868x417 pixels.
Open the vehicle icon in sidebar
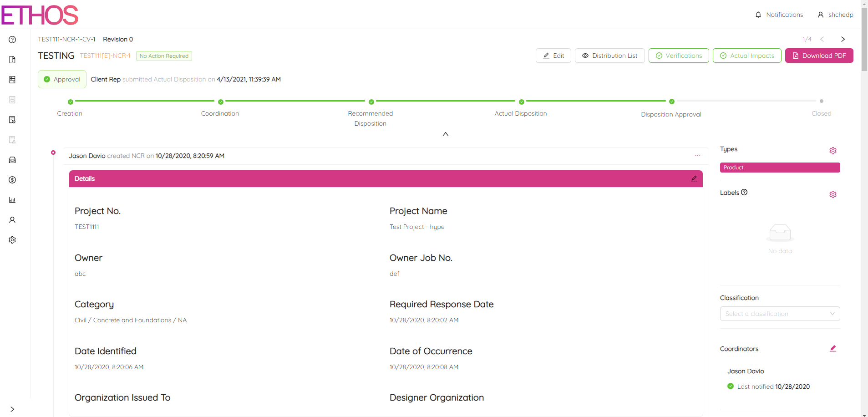pyautogui.click(x=12, y=160)
